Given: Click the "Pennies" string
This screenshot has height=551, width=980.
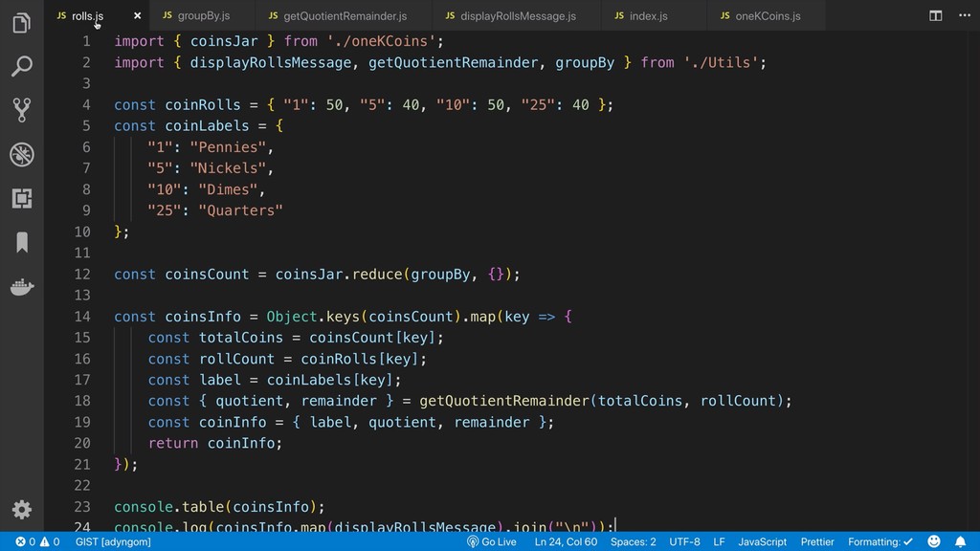Looking at the screenshot, I should [228, 147].
